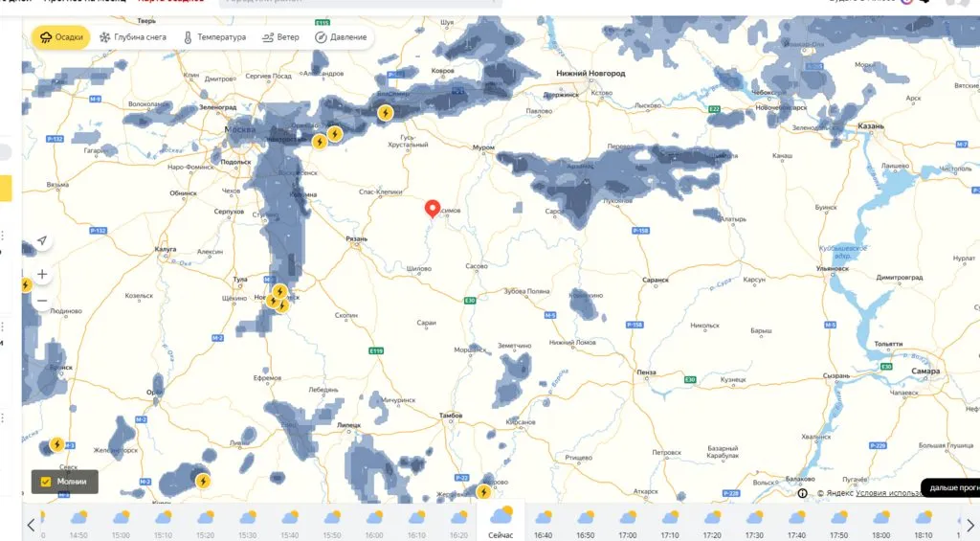Select the 15:30 timeline slot
Screen dimensions: 980x541
pos(247,523)
